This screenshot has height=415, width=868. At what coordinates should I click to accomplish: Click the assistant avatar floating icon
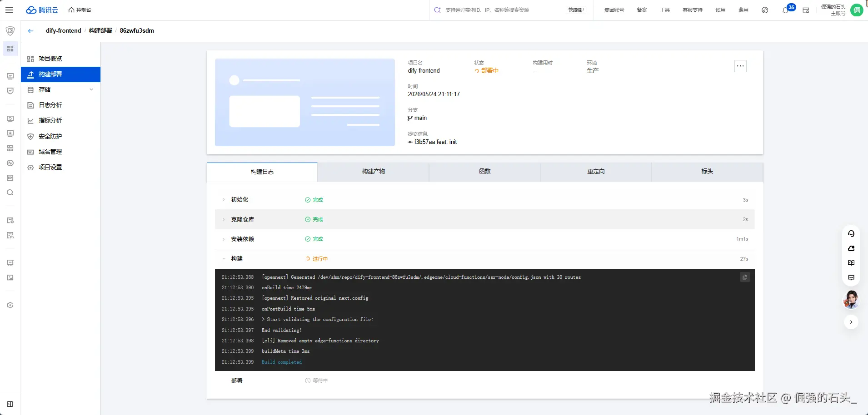pos(851,300)
